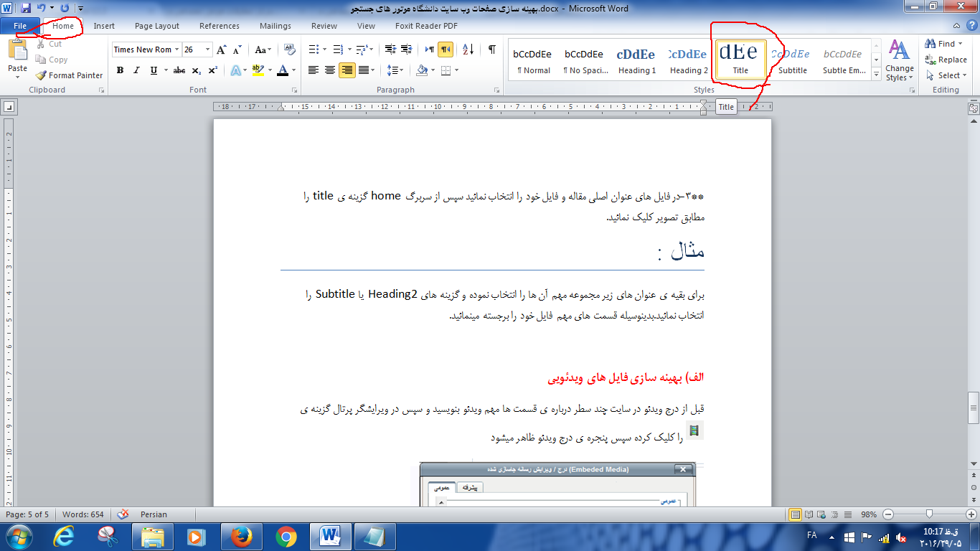This screenshot has width=980, height=551.
Task: Apply the Heading 1 style
Action: (x=637, y=61)
